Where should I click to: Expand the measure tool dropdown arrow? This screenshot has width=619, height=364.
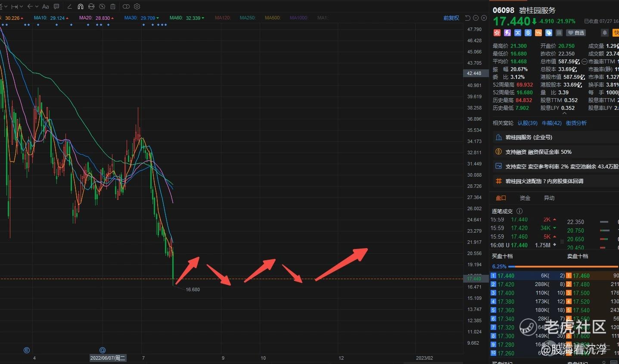(x=22, y=6)
